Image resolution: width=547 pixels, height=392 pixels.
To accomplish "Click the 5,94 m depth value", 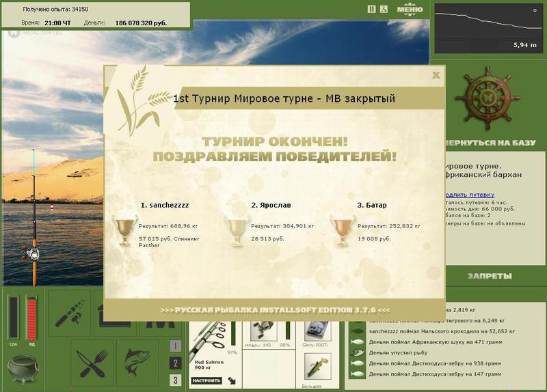I will point(525,45).
